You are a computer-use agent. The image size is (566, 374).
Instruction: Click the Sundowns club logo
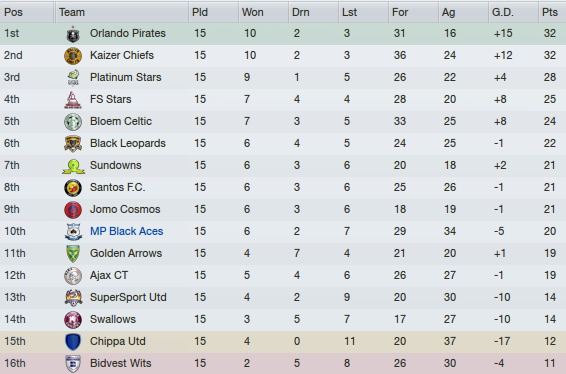click(x=73, y=166)
